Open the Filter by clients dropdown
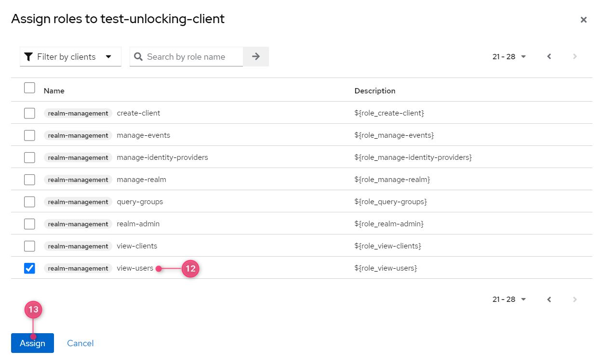Image resolution: width=603 pixels, height=364 pixels. pyautogui.click(x=70, y=57)
